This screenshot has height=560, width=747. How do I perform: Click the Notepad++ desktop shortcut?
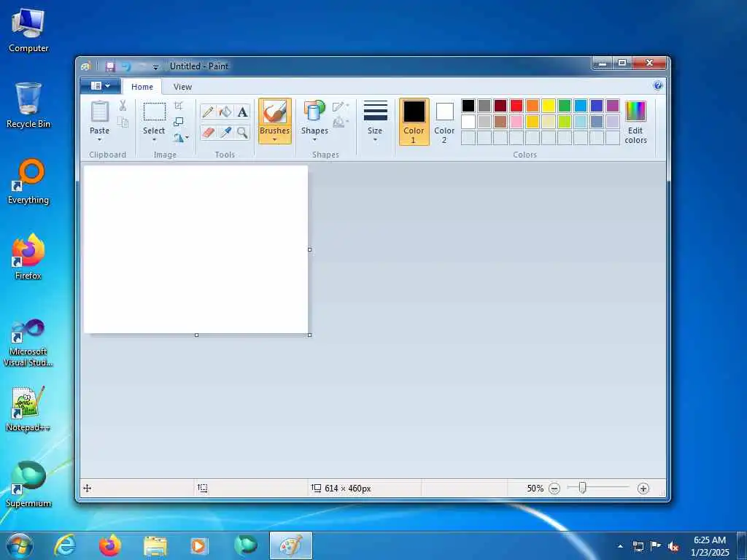pos(28,408)
